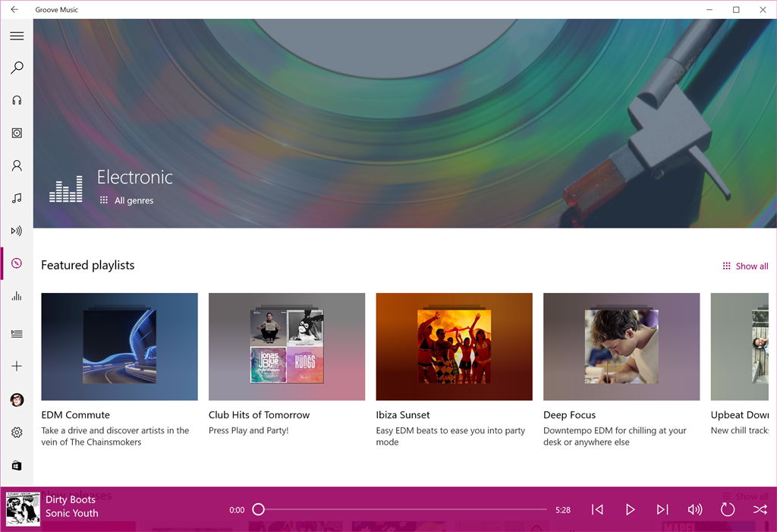
Task: Click the Deep Focus title
Action: pos(569,415)
